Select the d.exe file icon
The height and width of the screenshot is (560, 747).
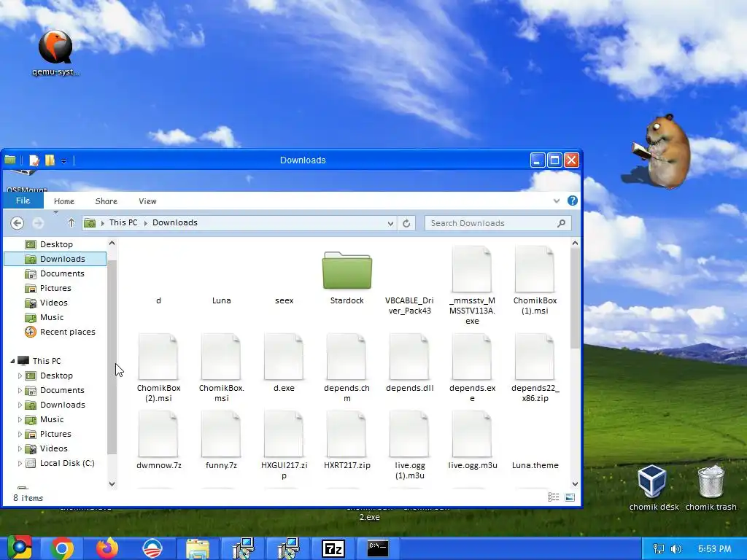pos(284,357)
